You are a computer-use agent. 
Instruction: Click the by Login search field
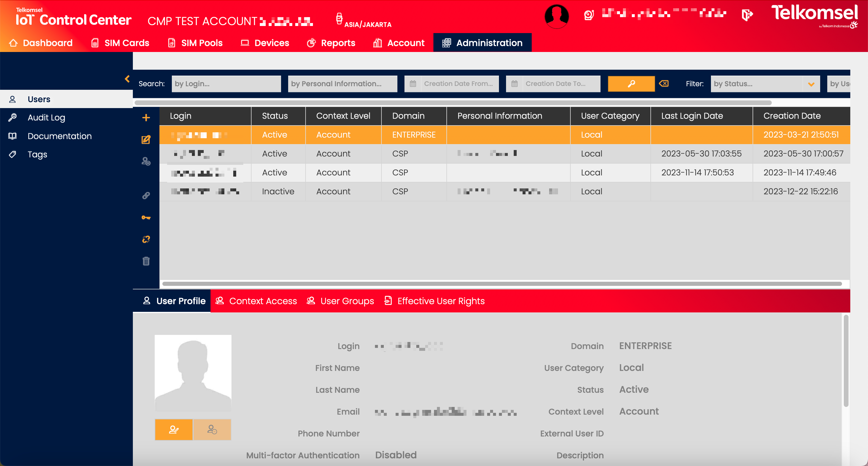[226, 84]
